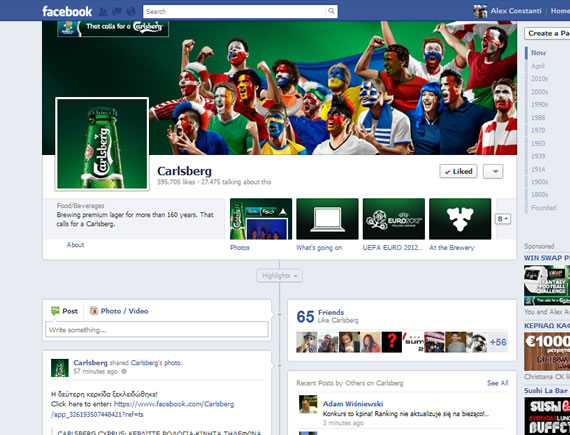Open the Photos app thumbnail
The height and width of the screenshot is (435, 570).
261,219
